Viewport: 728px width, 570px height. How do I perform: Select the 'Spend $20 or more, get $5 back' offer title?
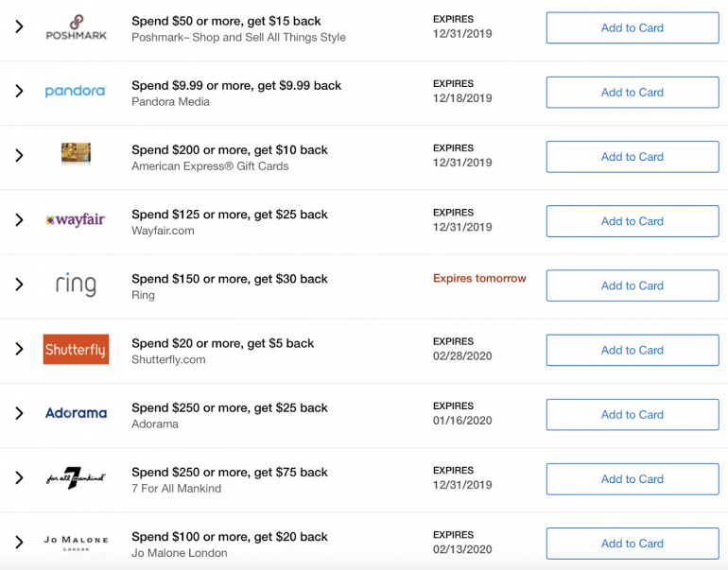(x=222, y=343)
